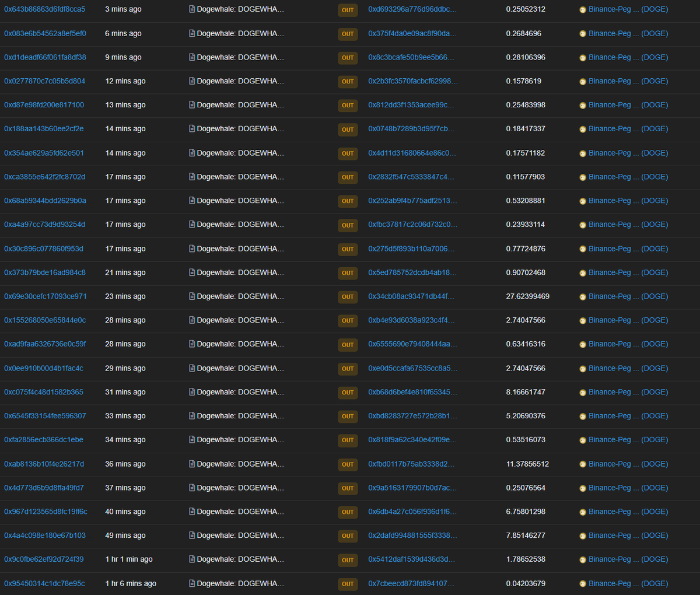Select amount value 0.53516073
700x595 pixels.
pyautogui.click(x=526, y=440)
